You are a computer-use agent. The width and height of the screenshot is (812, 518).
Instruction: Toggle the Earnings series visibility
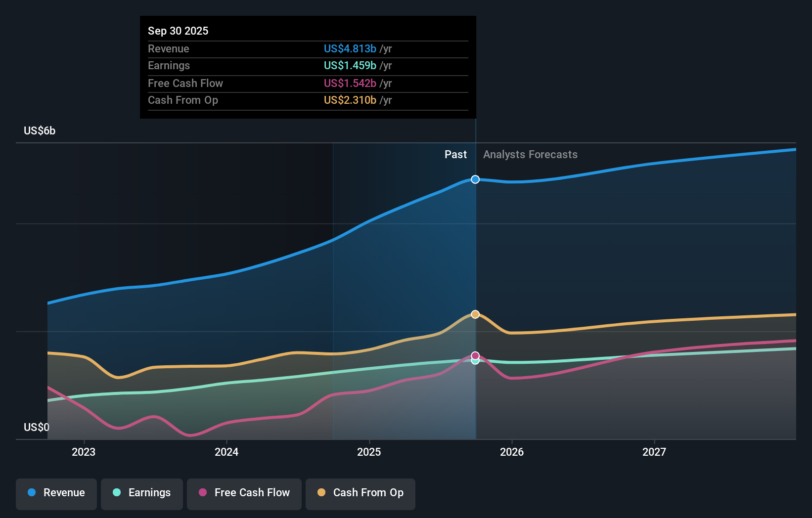pyautogui.click(x=142, y=493)
